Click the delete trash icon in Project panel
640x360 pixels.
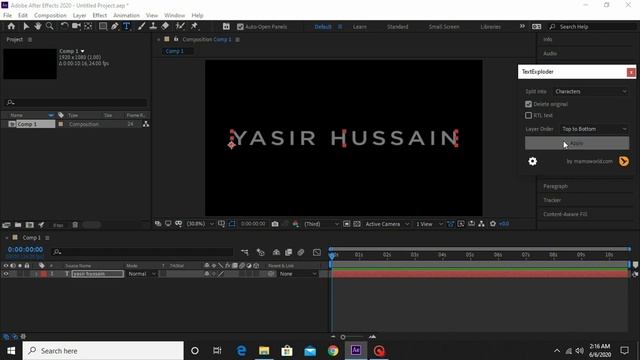[x=75, y=225]
